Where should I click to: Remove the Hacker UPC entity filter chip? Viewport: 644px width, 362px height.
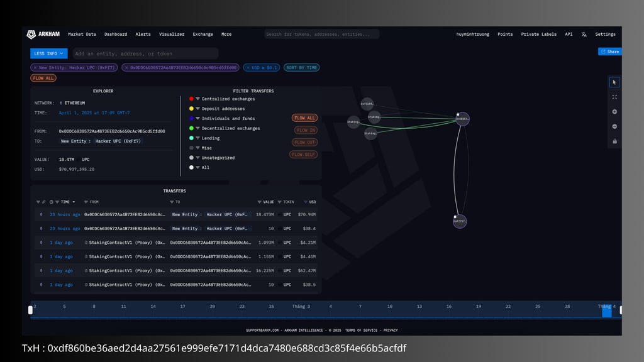pos(35,68)
